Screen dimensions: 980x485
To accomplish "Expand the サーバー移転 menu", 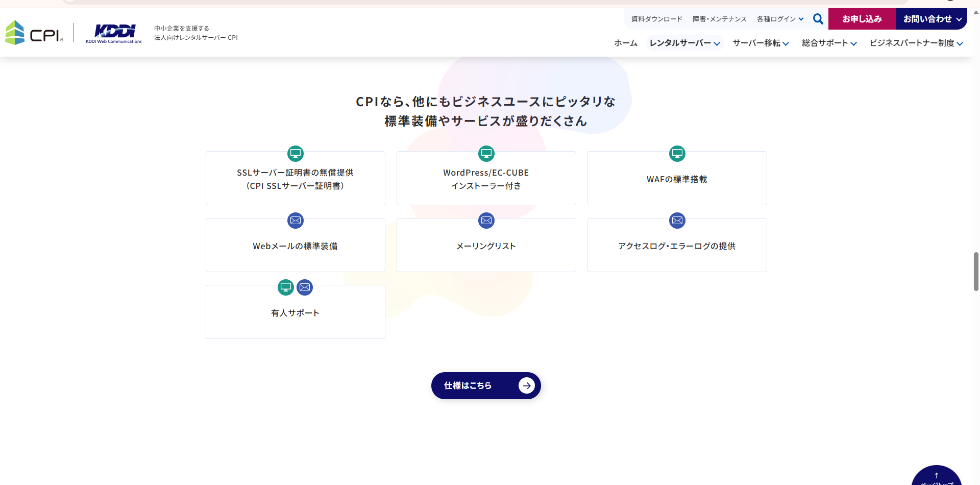I will click(x=761, y=43).
